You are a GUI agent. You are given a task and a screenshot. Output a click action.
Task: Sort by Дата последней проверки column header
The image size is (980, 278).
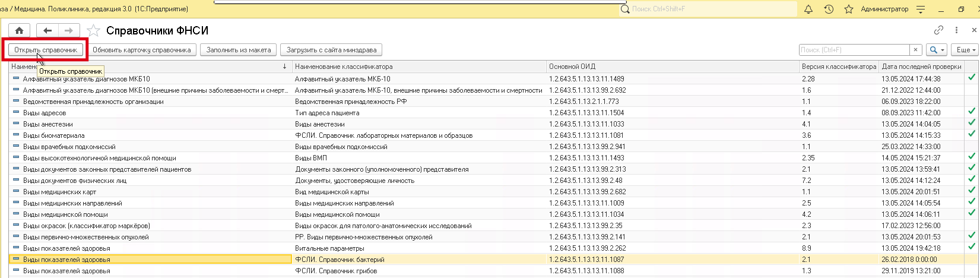(921, 67)
